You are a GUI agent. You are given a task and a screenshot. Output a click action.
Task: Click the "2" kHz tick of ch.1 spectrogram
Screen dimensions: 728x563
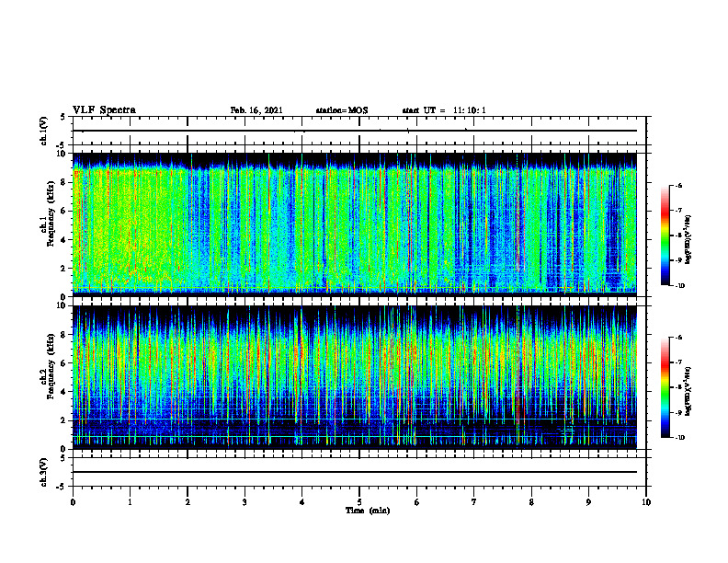[x=64, y=268]
